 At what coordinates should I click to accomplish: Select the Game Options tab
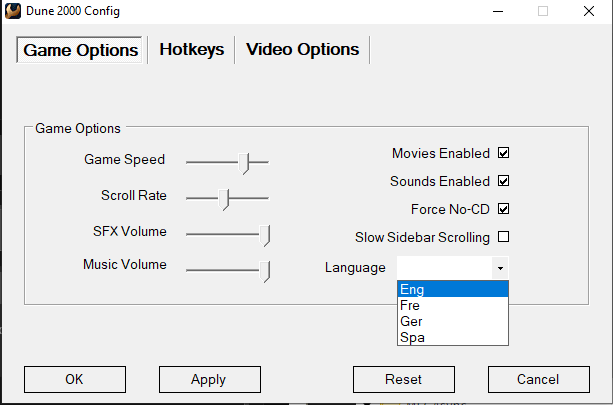click(81, 50)
